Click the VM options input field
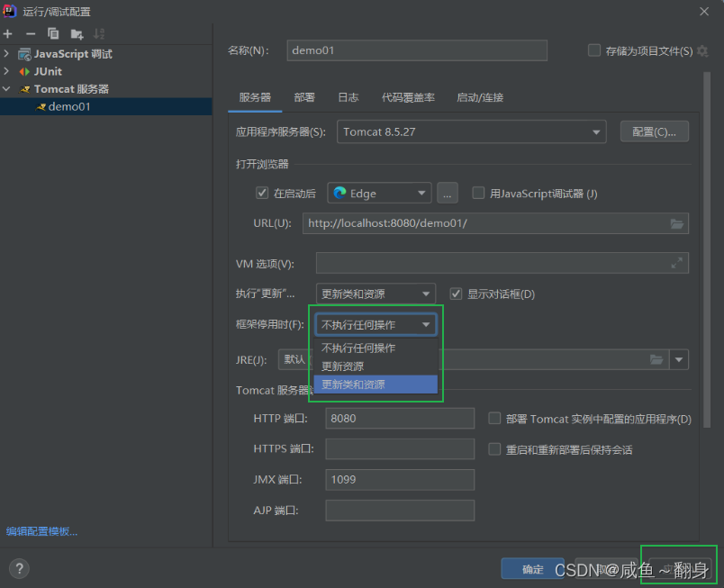The height and width of the screenshot is (588, 724). point(502,263)
